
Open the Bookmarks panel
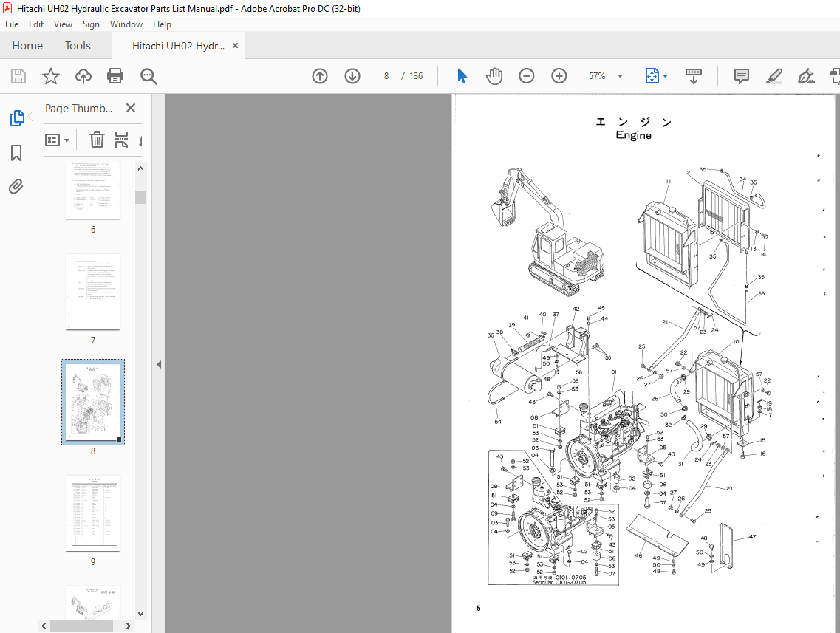pos(16,153)
